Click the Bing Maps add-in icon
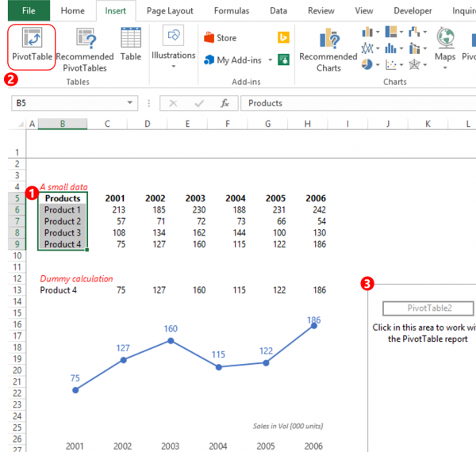 [282, 37]
